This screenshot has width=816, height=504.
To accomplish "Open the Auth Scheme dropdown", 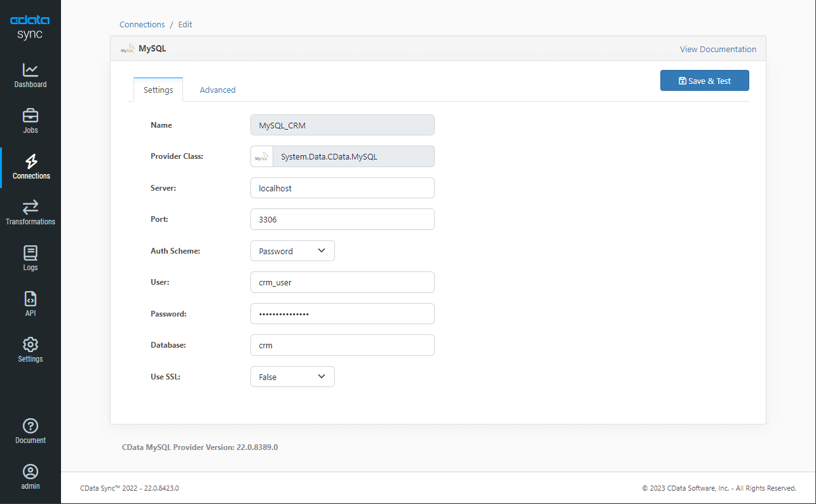I will pos(292,250).
